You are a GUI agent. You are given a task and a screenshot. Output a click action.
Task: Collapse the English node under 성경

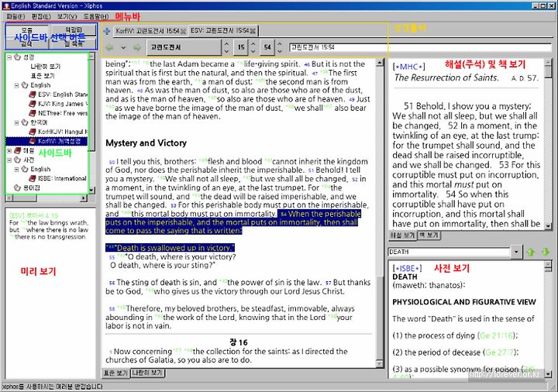click(x=17, y=85)
